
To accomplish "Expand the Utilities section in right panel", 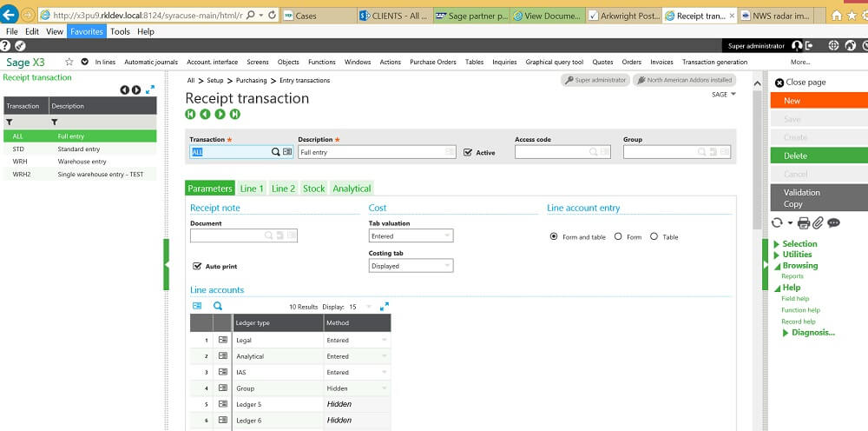I will (x=792, y=255).
